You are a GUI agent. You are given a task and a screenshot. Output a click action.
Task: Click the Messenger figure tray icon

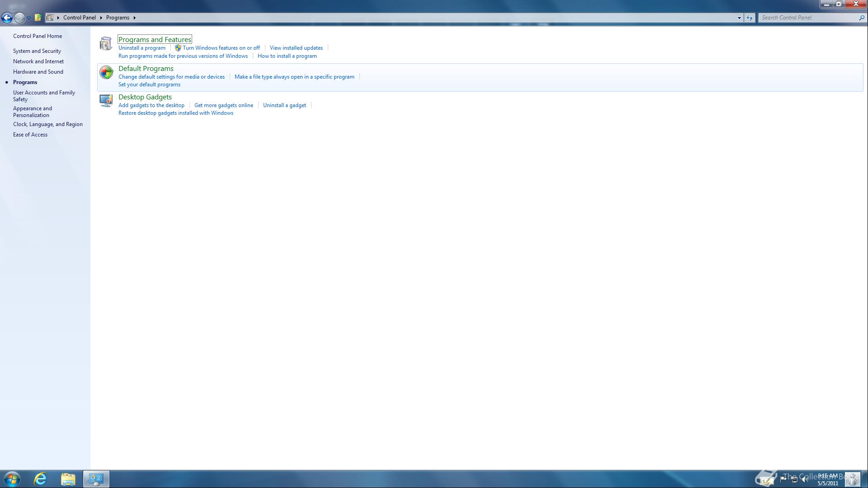[852, 479]
